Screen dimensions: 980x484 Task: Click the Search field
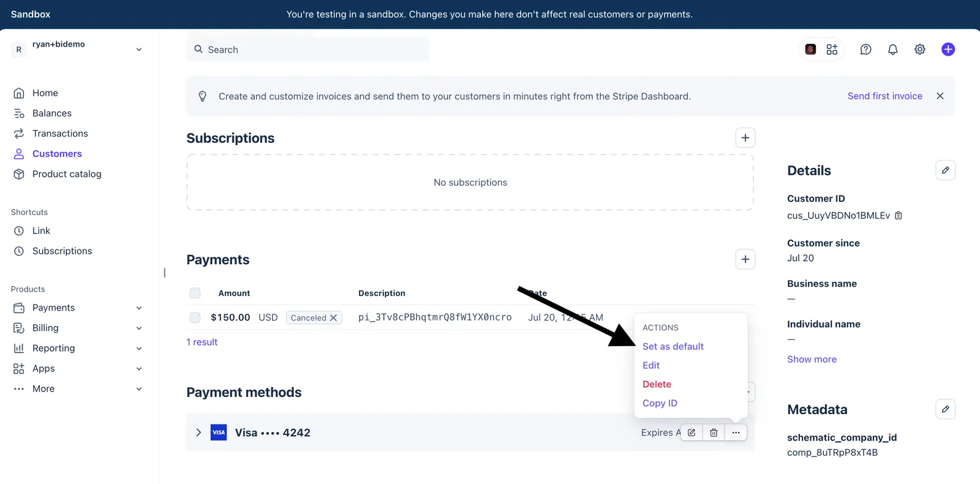pos(307,50)
